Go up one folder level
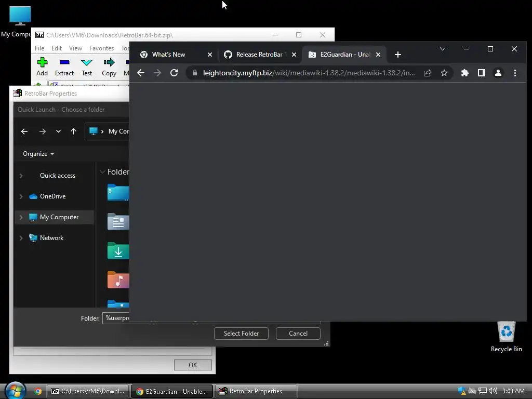 pos(74,131)
